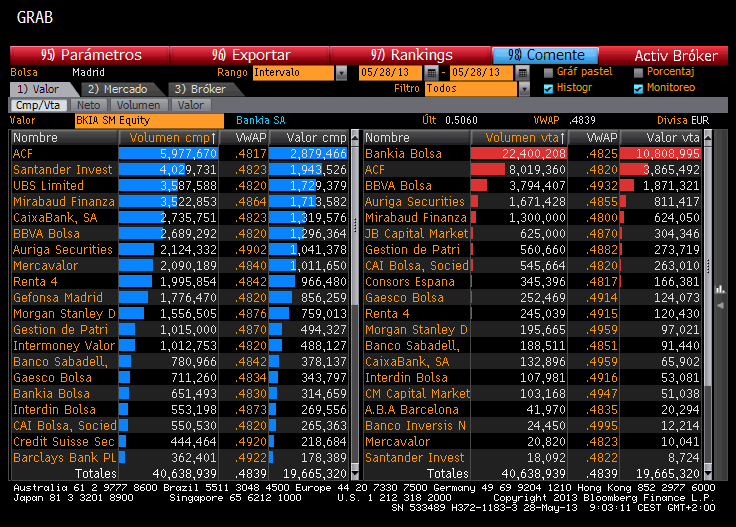The image size is (736, 527).
Task: Select buyer Intermoney Valor row
Action: [180, 346]
